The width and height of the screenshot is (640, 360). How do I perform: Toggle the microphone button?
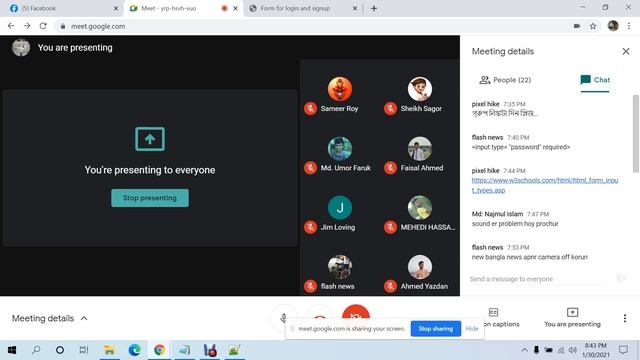pyautogui.click(x=284, y=318)
